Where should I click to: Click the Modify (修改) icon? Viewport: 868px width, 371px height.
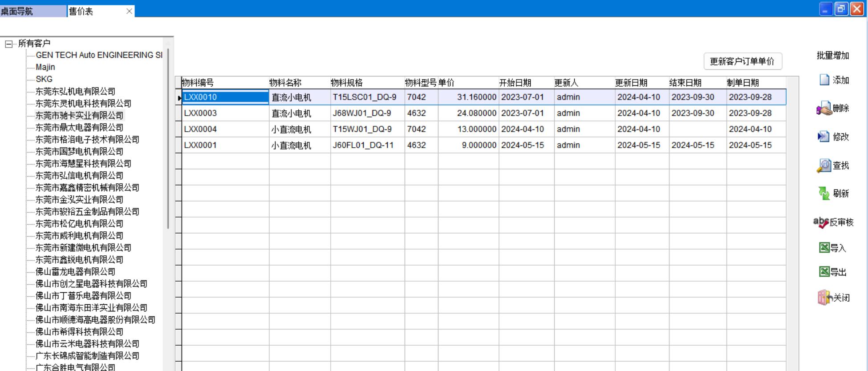pos(823,137)
